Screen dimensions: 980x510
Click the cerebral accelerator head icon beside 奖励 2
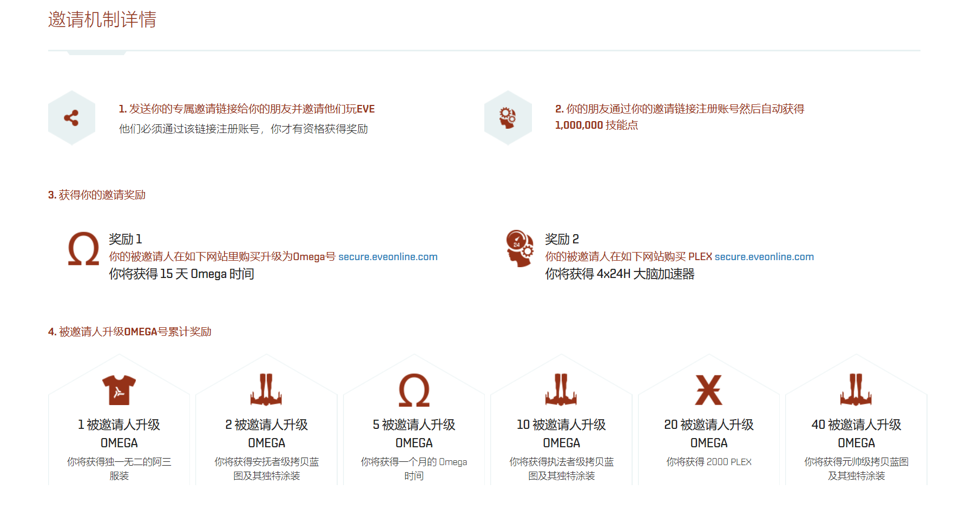pyautogui.click(x=519, y=248)
